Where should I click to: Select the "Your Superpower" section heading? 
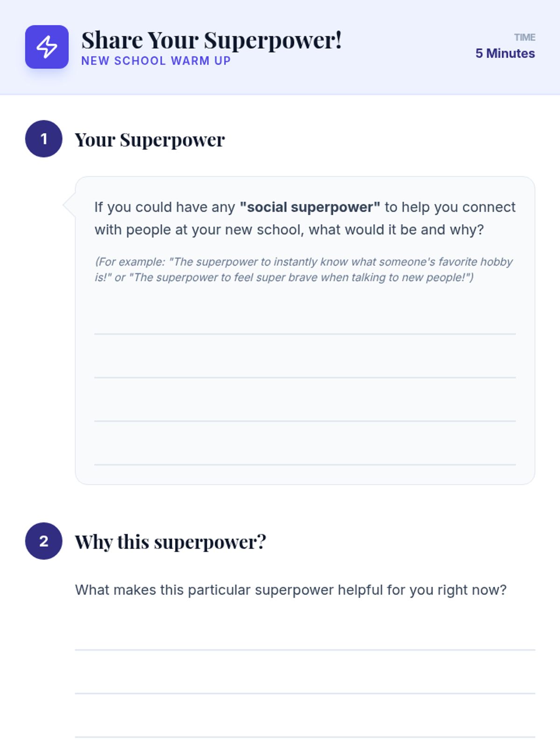tap(150, 140)
